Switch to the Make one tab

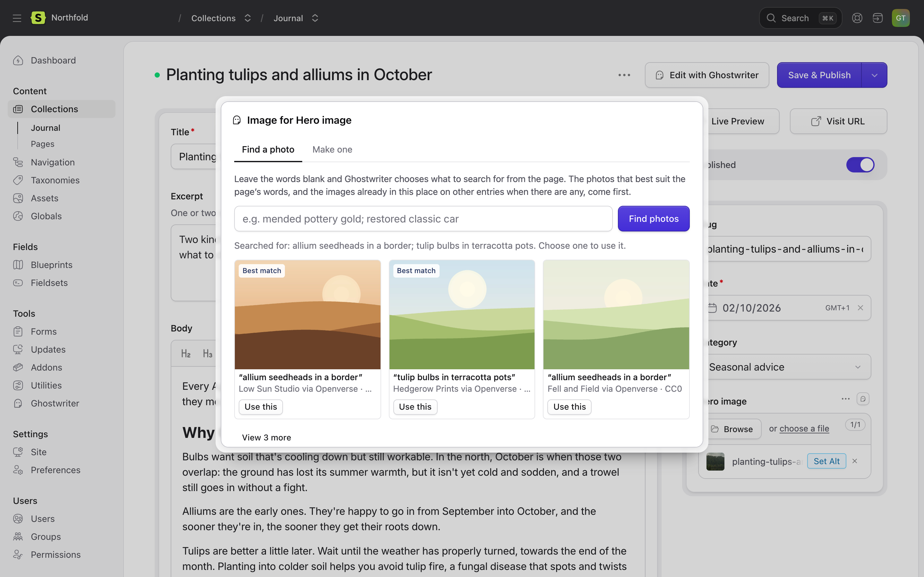tap(332, 150)
